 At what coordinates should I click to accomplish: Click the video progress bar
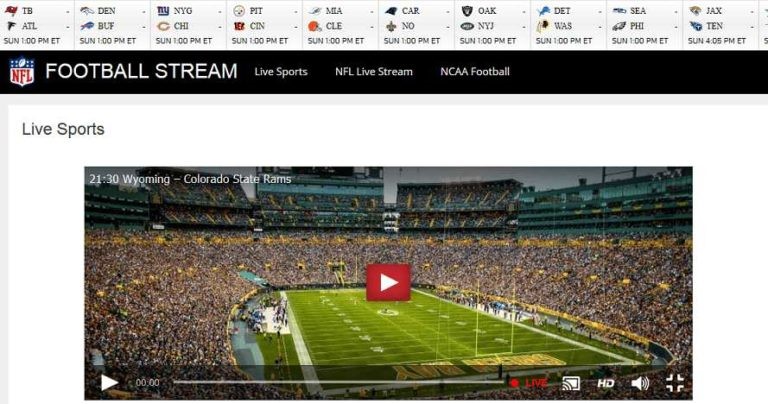tap(338, 382)
